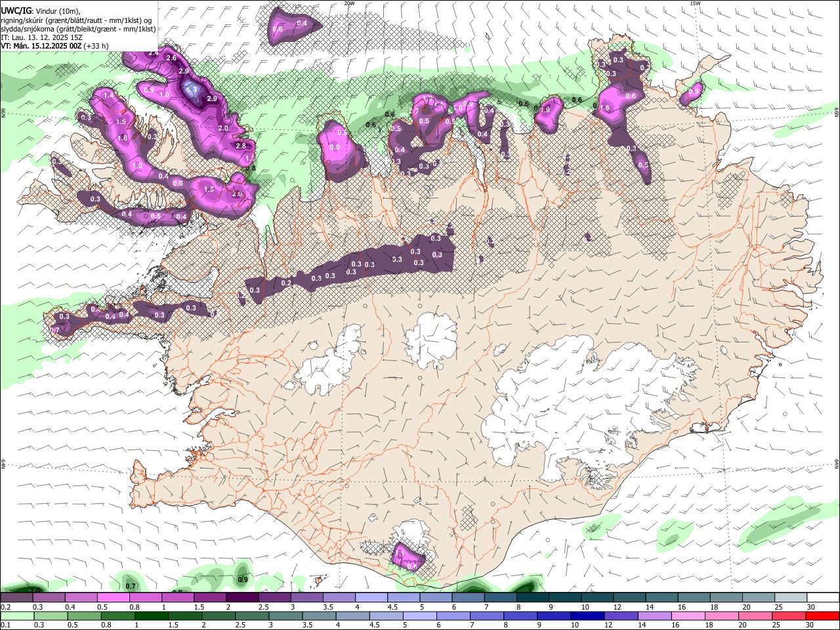Viewport: 840px width, 630px height.
Task: Click the 1.6 snowfall value in the northeast
Action: (x=604, y=108)
